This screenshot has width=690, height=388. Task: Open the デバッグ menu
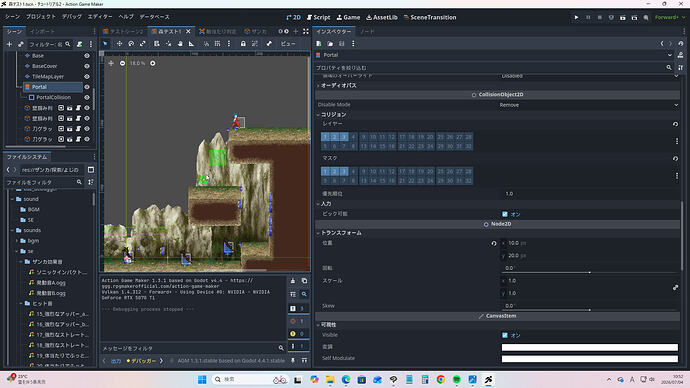coord(71,17)
